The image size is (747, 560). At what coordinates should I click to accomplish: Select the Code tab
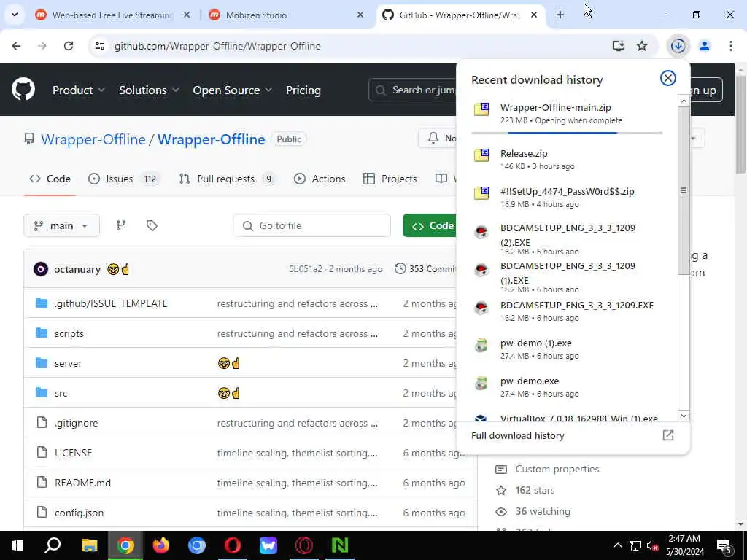pos(50,179)
